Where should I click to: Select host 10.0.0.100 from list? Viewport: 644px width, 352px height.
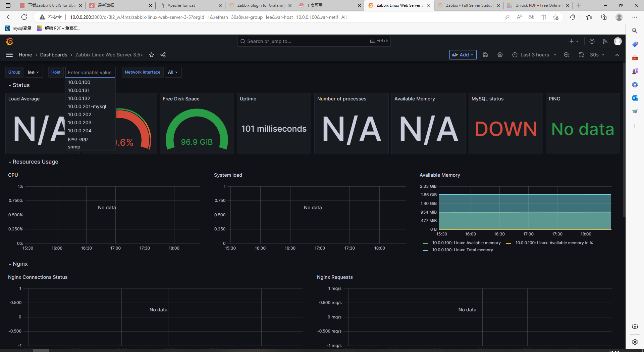pyautogui.click(x=90, y=82)
